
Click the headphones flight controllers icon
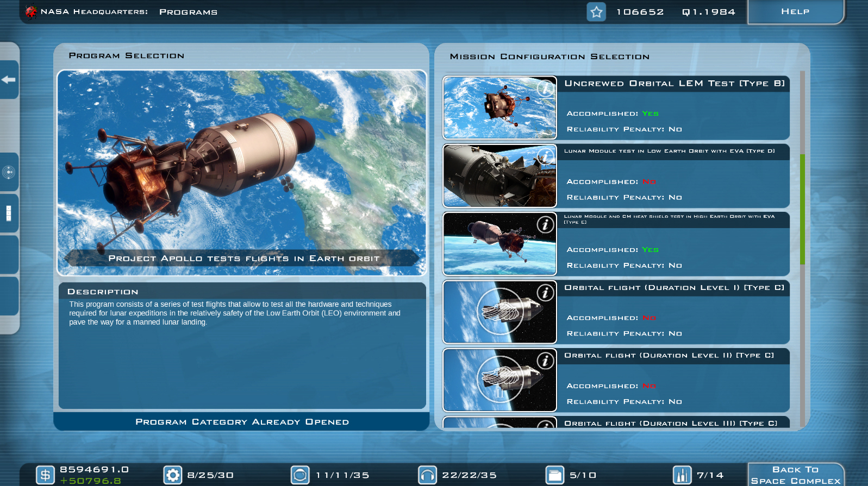427,475
